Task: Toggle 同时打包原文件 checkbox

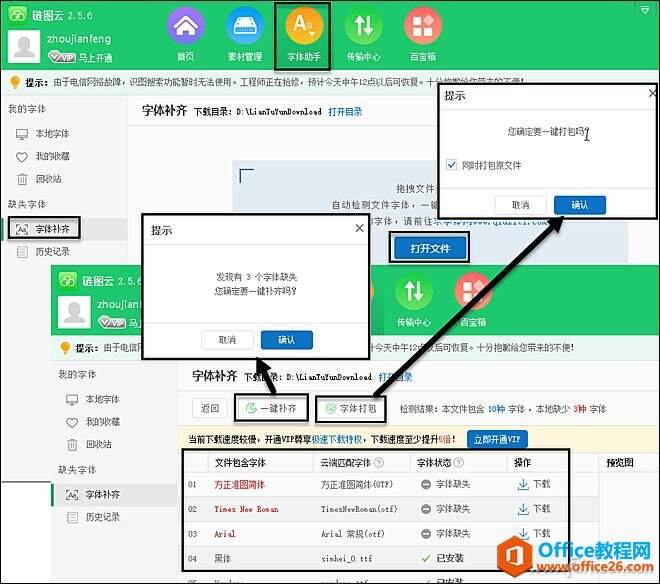Action: click(x=452, y=165)
